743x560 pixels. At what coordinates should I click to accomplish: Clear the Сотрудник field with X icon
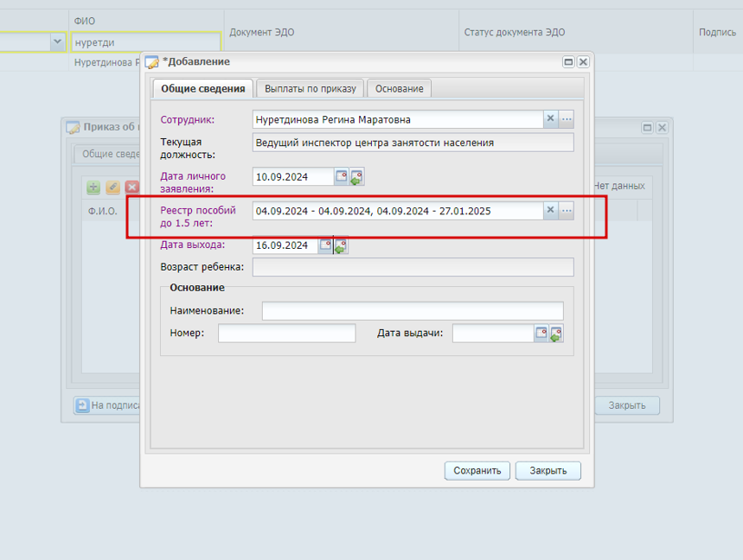click(550, 118)
